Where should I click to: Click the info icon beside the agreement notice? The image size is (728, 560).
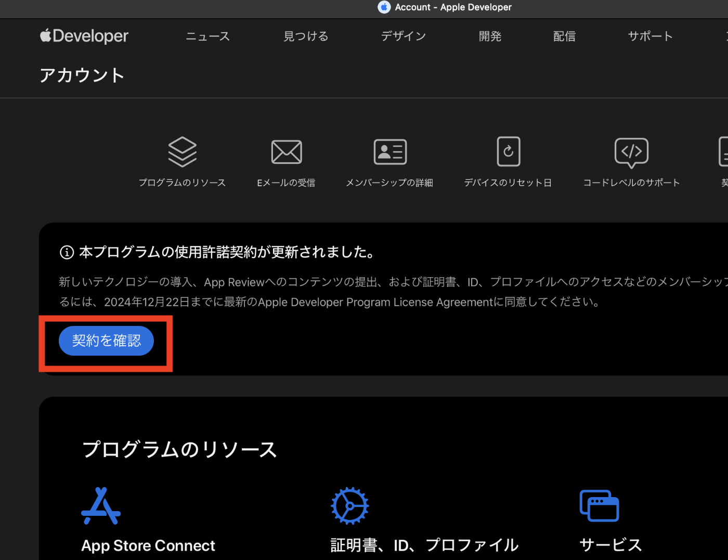pos(67,253)
